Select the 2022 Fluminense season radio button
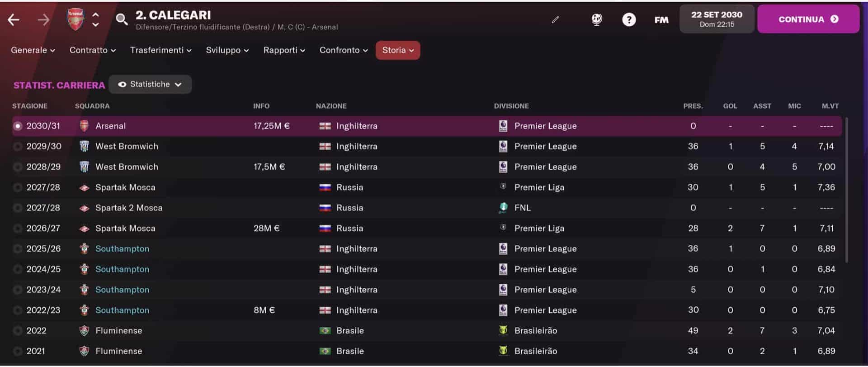Screen dimensions: 868x367 (18, 331)
